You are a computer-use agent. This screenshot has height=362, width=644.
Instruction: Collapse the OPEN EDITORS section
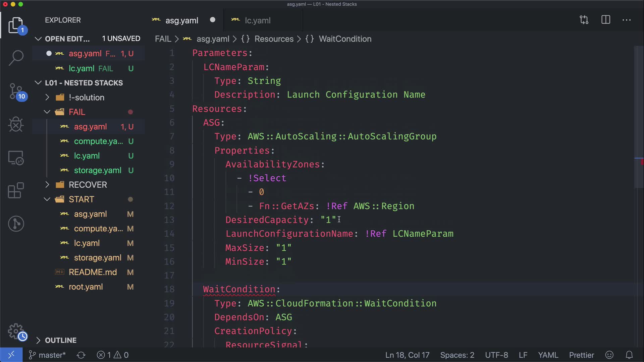[x=38, y=39]
